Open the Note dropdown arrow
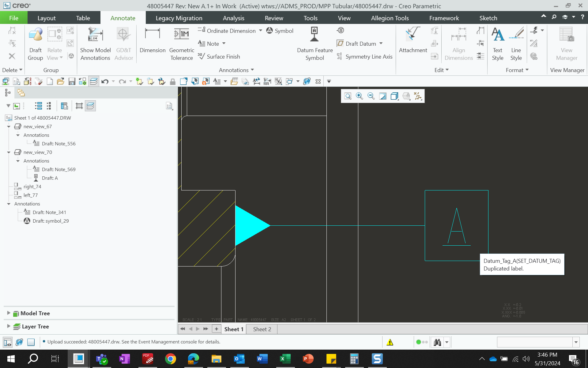The image size is (588, 368). (224, 44)
